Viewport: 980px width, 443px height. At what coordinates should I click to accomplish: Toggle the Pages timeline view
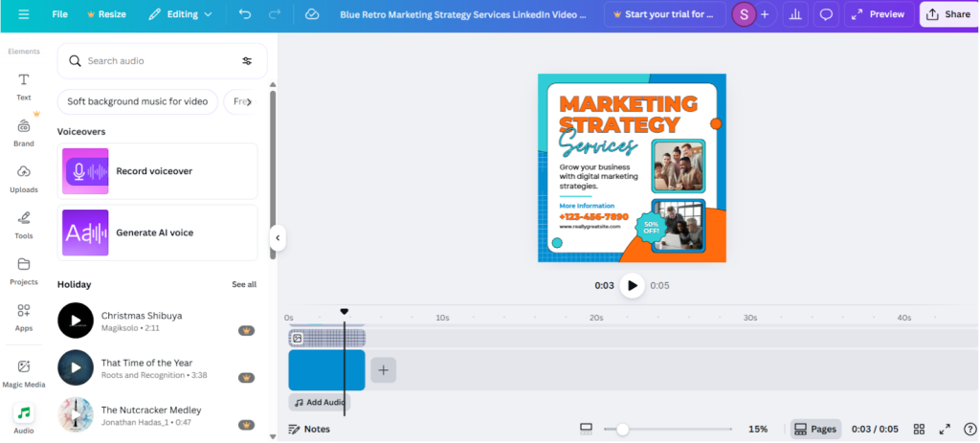tap(815, 430)
